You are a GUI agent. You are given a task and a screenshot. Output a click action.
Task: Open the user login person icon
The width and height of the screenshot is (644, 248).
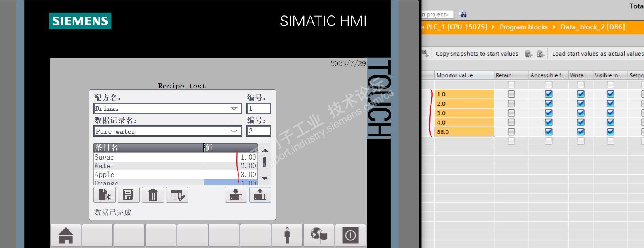point(287,235)
